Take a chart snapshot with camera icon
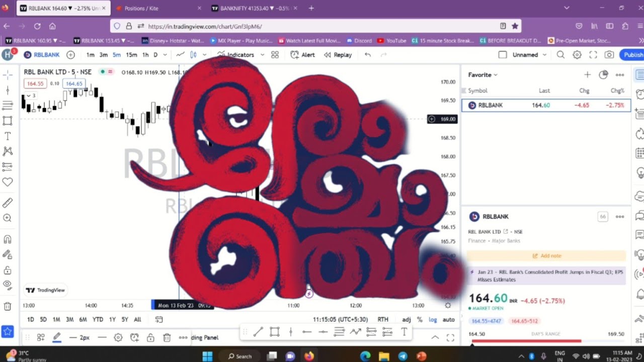 tap(609, 55)
